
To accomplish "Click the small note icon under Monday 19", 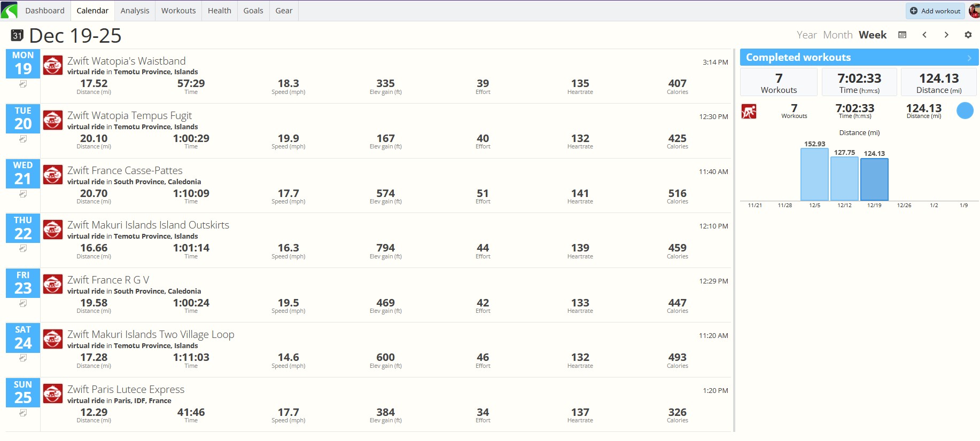I will pos(23,84).
